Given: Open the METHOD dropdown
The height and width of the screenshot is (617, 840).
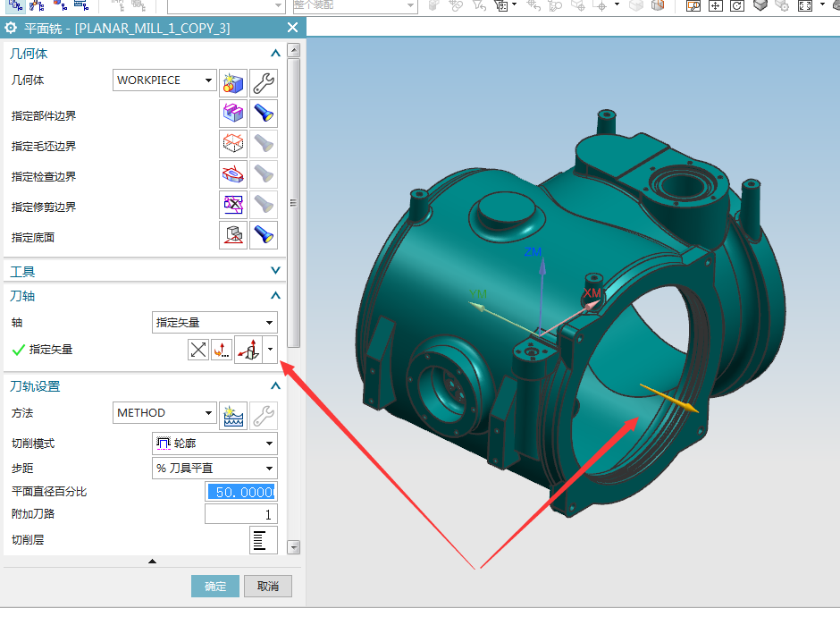Looking at the screenshot, I should pyautogui.click(x=165, y=413).
